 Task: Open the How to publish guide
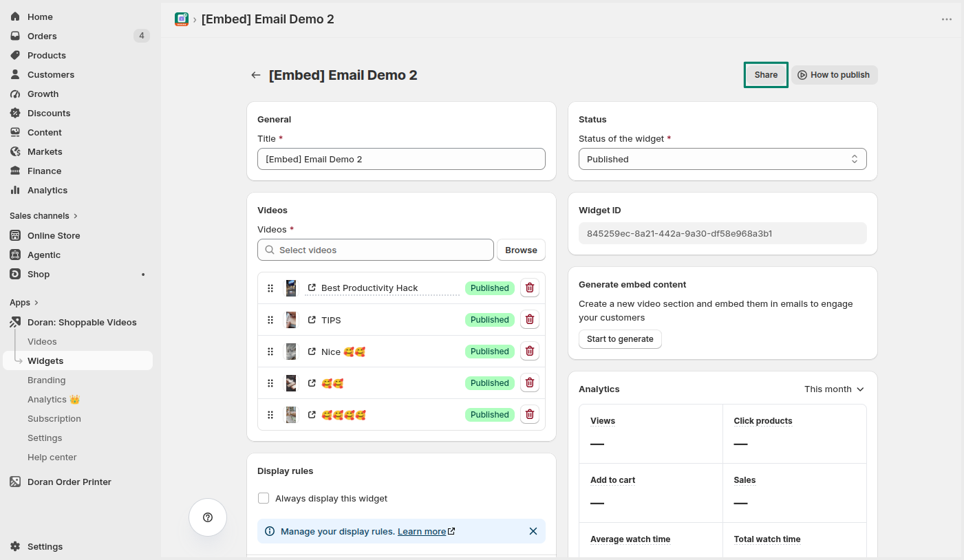click(834, 75)
